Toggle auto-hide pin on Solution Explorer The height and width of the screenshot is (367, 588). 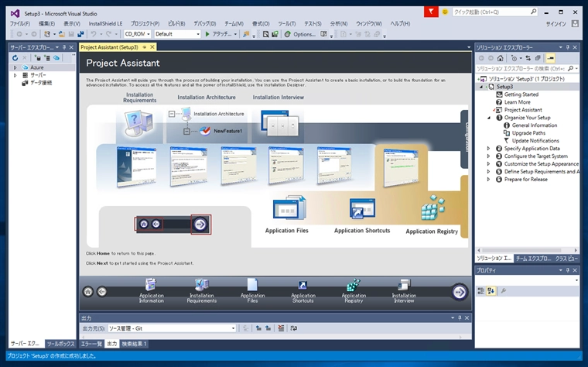[x=568, y=48]
